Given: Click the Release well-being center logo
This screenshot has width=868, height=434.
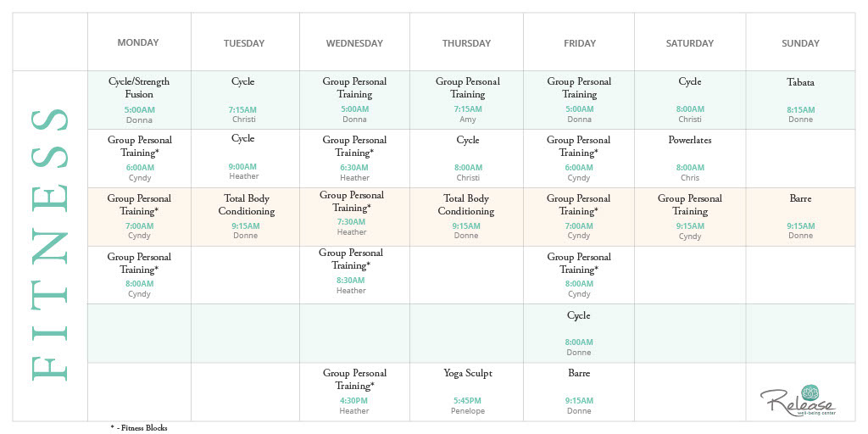Looking at the screenshot, I should [798, 400].
